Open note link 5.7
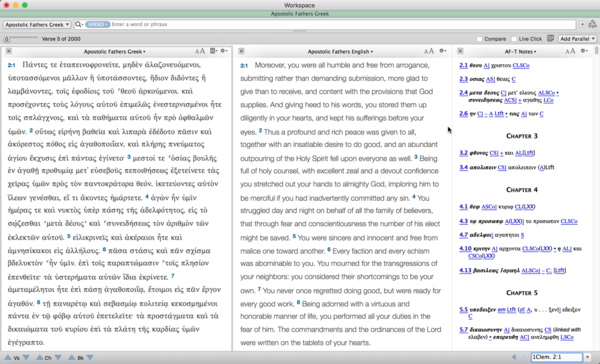The image size is (600, 364). click(463, 330)
